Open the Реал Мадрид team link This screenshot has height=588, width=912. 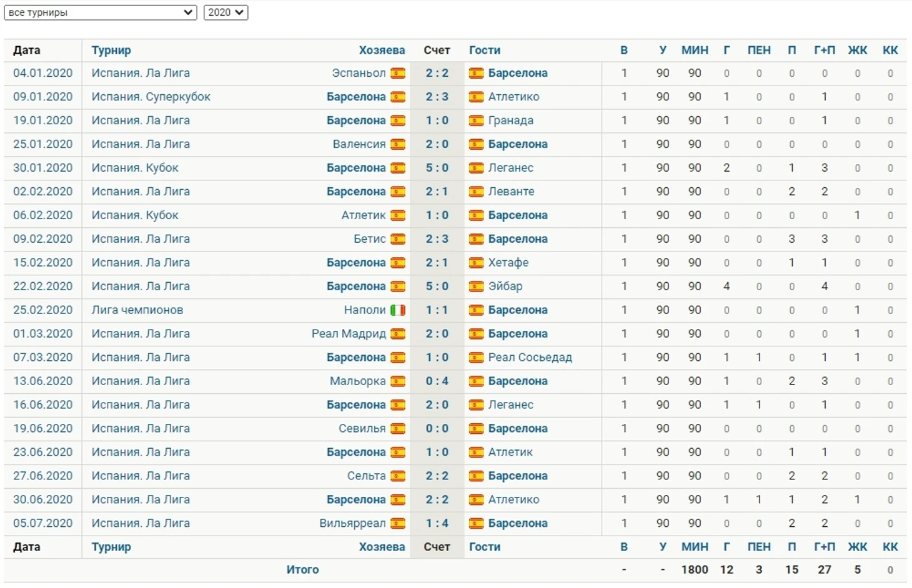click(x=349, y=334)
